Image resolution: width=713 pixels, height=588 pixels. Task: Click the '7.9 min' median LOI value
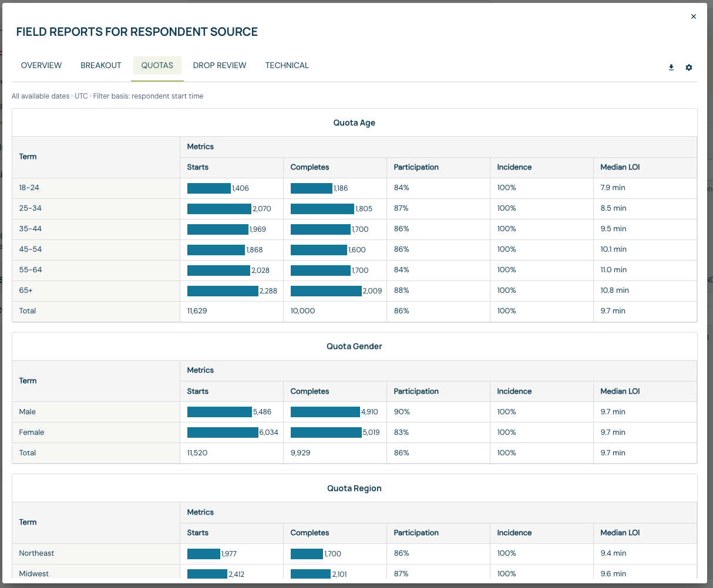pyautogui.click(x=613, y=188)
